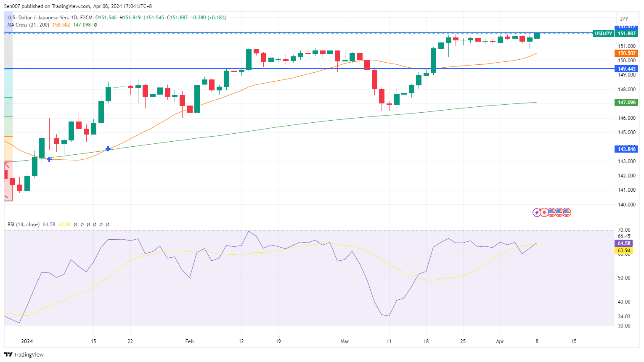The width and height of the screenshot is (644, 362).
Task: Click the +0.280 (+0.18%) change value in header
Action: click(x=208, y=18)
